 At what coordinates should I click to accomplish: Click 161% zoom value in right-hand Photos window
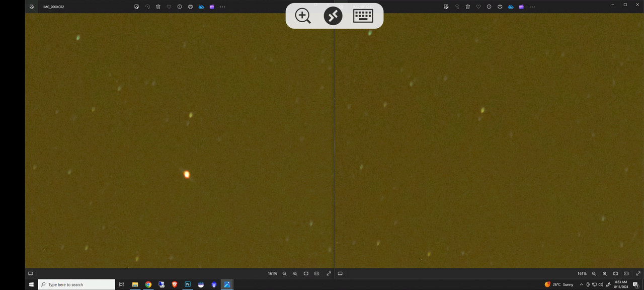[x=582, y=274]
